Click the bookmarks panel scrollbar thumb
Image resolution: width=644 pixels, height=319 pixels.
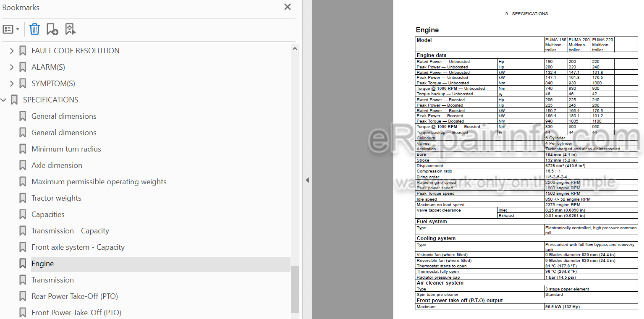coord(295,289)
